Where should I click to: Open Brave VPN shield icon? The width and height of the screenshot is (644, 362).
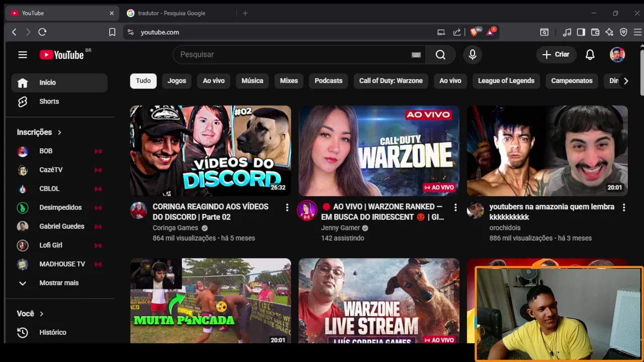tap(623, 32)
